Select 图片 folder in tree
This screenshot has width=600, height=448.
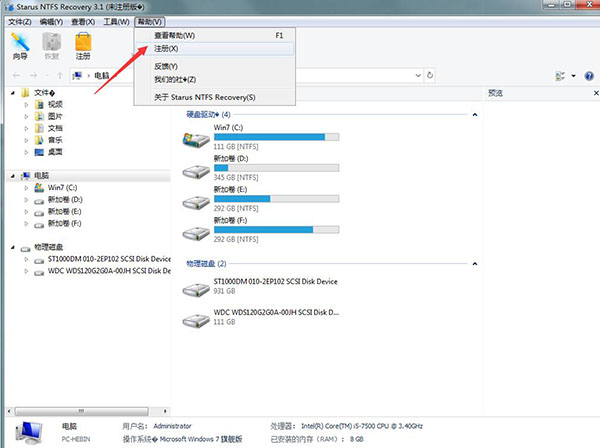55,116
